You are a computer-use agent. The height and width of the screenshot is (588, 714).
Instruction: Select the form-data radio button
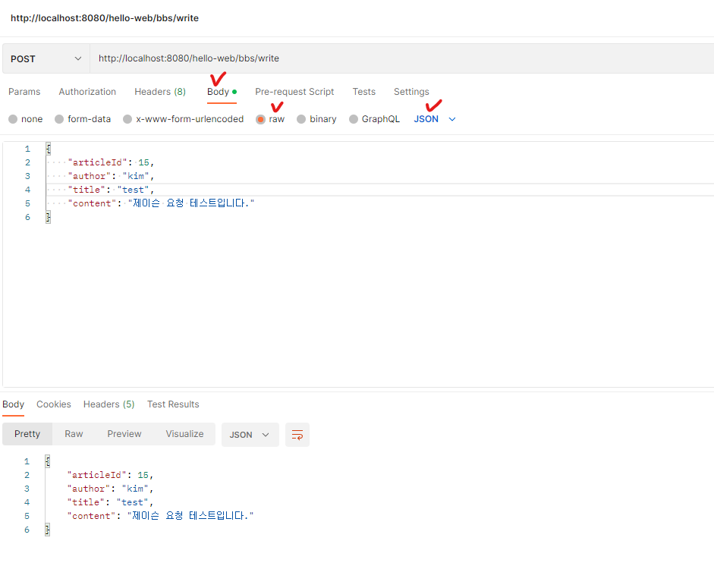point(59,119)
